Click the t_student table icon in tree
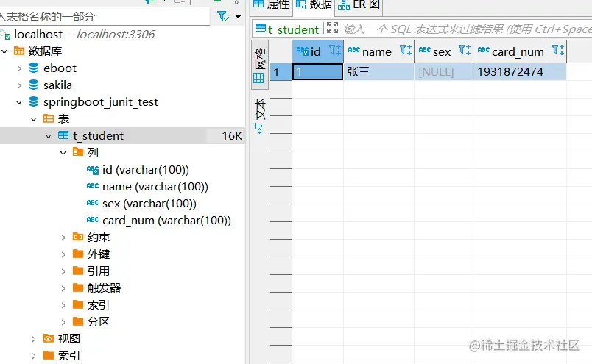 pyautogui.click(x=63, y=135)
